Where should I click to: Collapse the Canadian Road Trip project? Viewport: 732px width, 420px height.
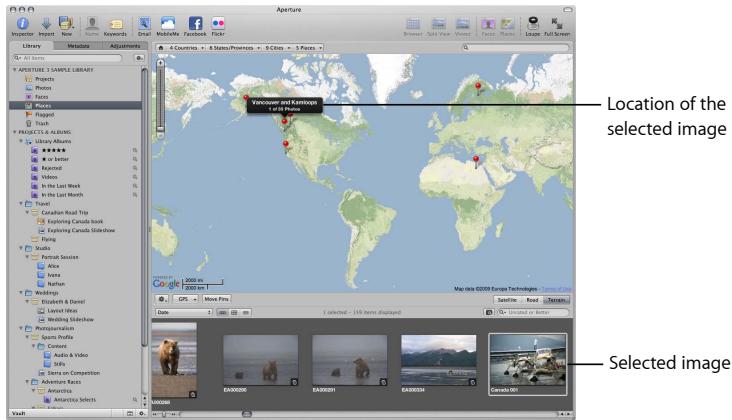point(27,212)
